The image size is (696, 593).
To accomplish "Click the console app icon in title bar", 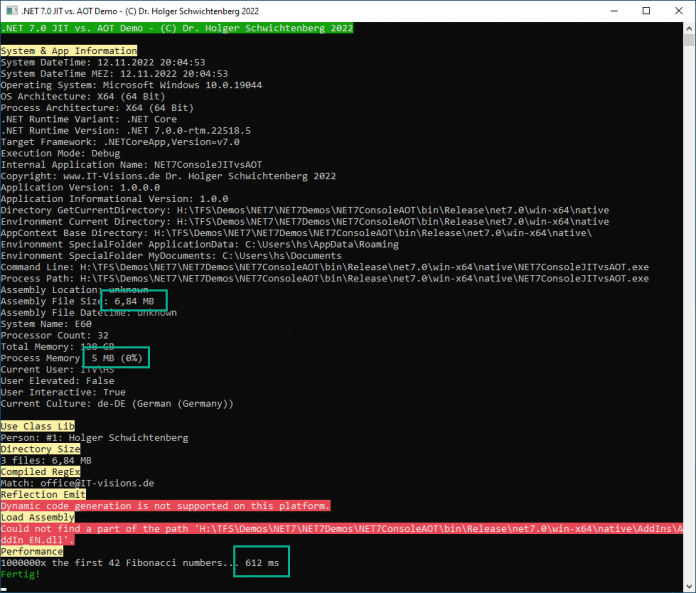I will tap(12, 11).
